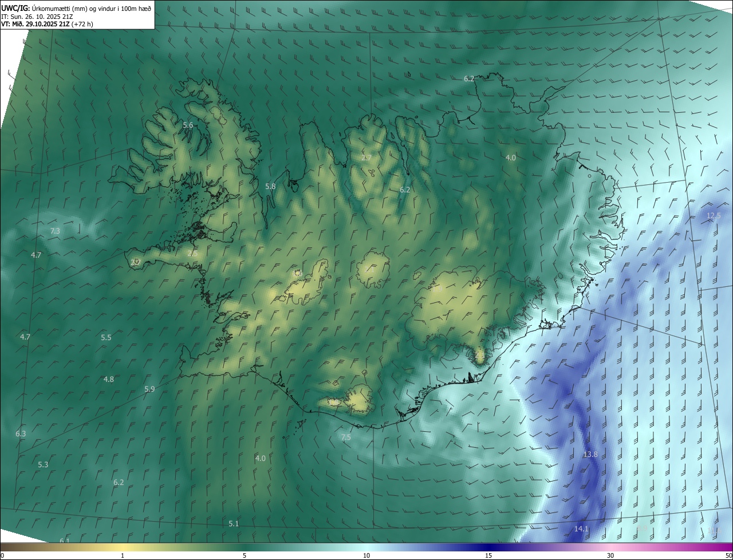733x560 pixels.
Task: Click the 5.1 value label
Action: point(234,523)
